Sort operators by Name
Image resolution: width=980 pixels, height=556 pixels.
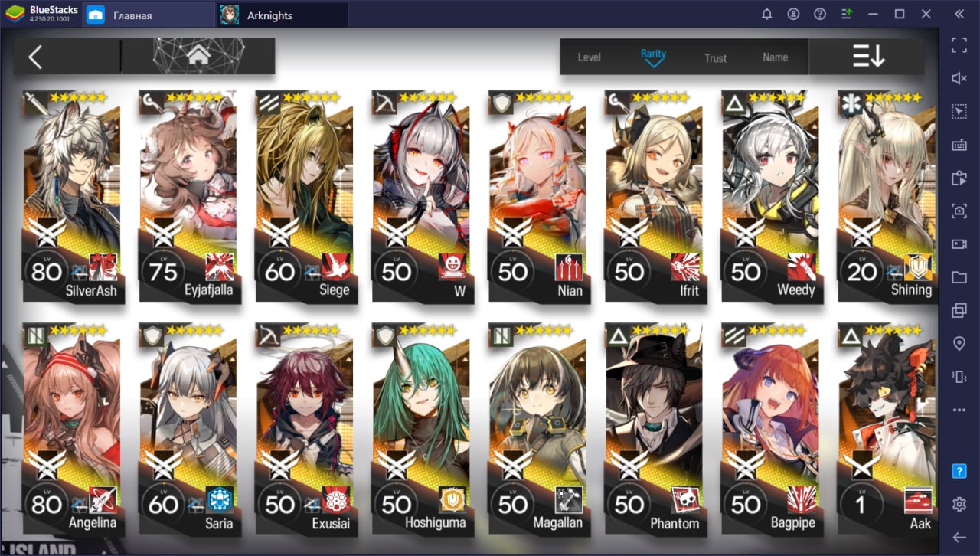(775, 57)
